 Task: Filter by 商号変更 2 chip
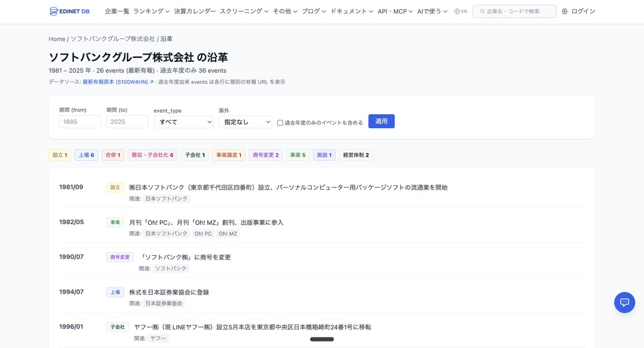[x=266, y=155]
